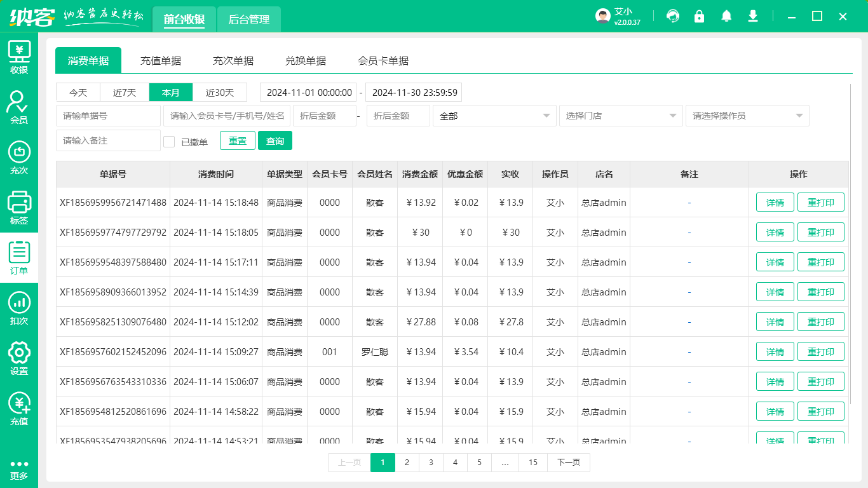Screen dimensions: 868x488
Task: Switch to the 前台收银 tab
Action: (184, 19)
